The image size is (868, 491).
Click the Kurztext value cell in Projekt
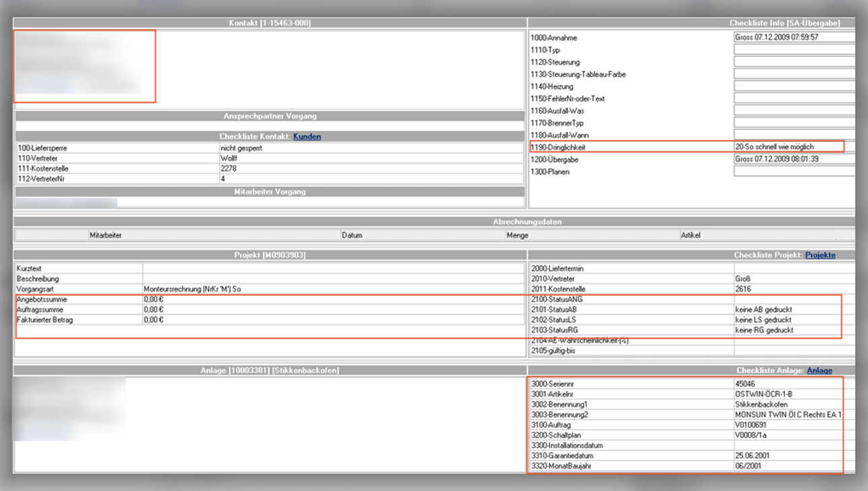[x=333, y=268]
